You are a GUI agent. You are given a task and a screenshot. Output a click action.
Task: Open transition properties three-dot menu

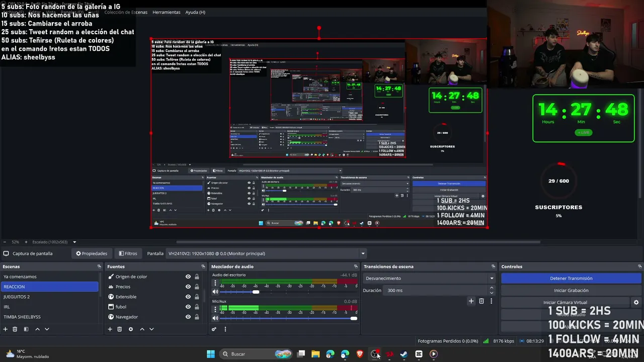pos(491,301)
